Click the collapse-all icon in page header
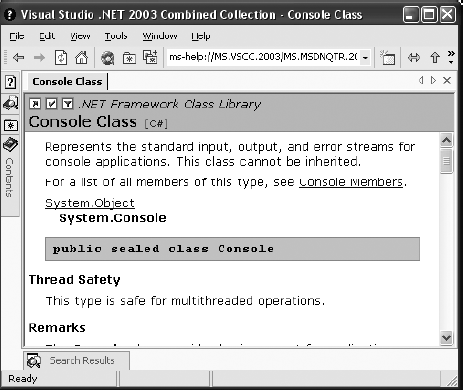 click(x=35, y=104)
